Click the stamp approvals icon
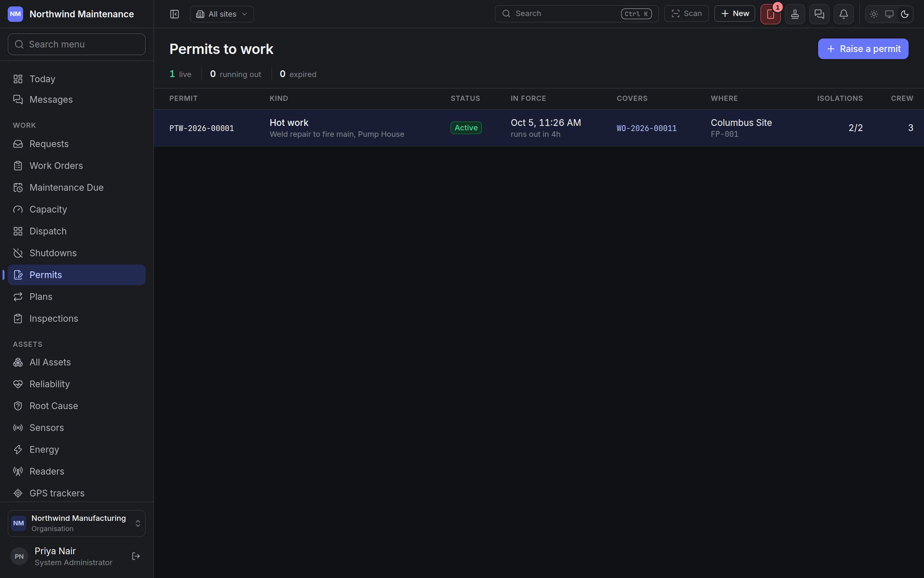The height and width of the screenshot is (578, 924). 795,14
